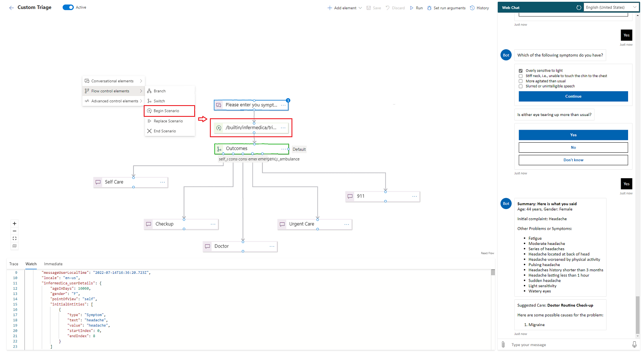Viewport: 644px width, 352px height.
Task: Fit the flow to the view
Action: point(14,238)
